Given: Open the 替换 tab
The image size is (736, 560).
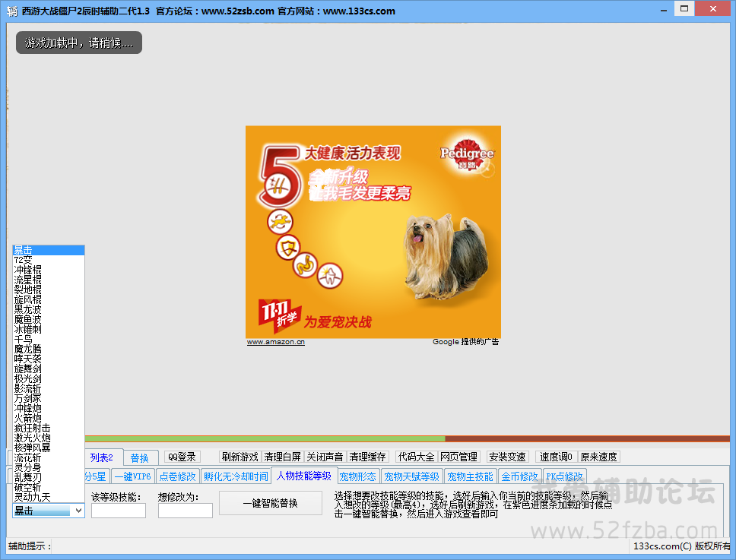Looking at the screenshot, I should click(x=139, y=457).
